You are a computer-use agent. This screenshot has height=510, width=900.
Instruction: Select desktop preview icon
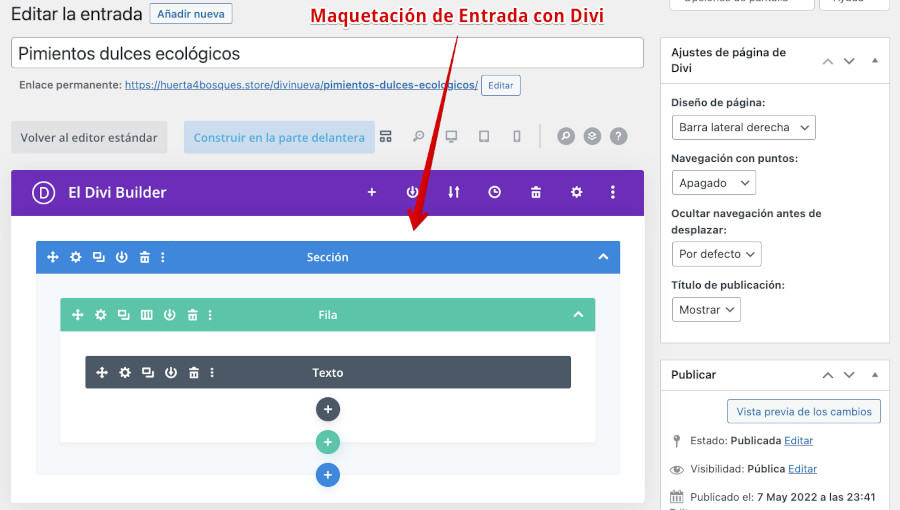pyautogui.click(x=451, y=137)
